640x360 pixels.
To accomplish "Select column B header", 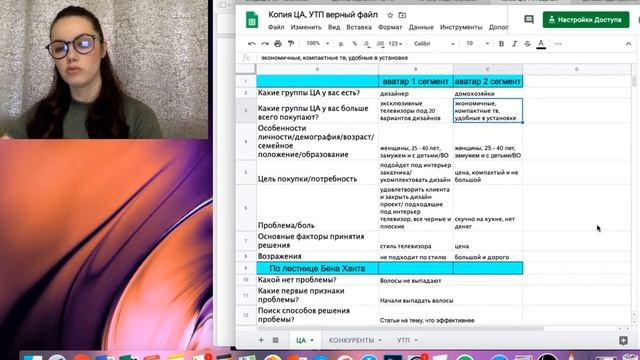I will tap(416, 69).
